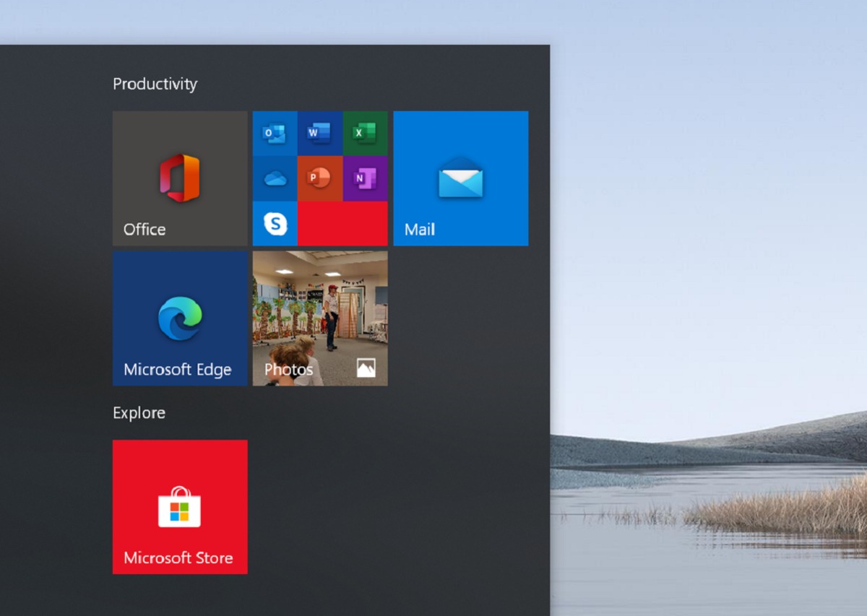Select the Explore group header
The height and width of the screenshot is (616, 867).
coord(139,413)
